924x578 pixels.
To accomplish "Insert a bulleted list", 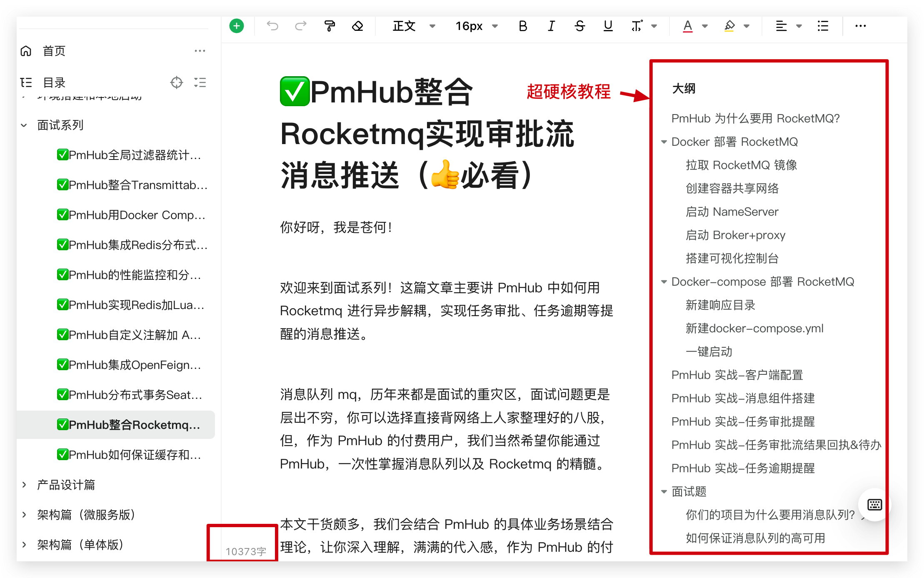I will [x=823, y=26].
